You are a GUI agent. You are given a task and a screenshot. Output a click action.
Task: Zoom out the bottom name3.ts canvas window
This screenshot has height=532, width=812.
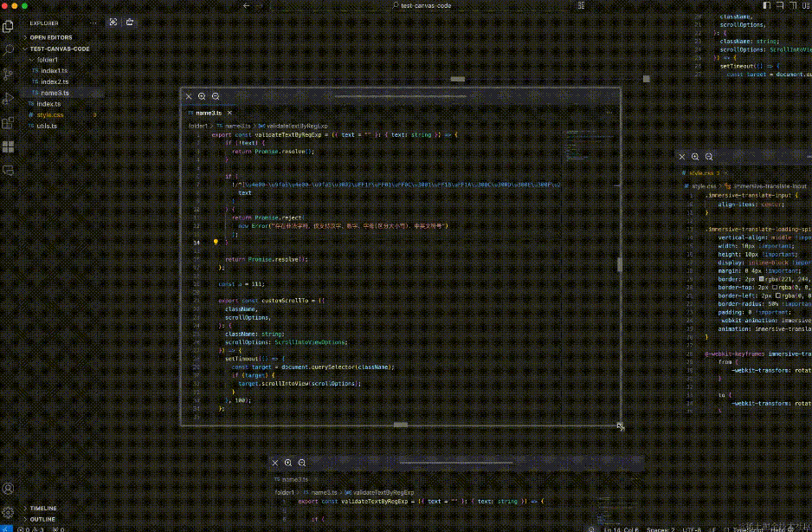pos(302,463)
